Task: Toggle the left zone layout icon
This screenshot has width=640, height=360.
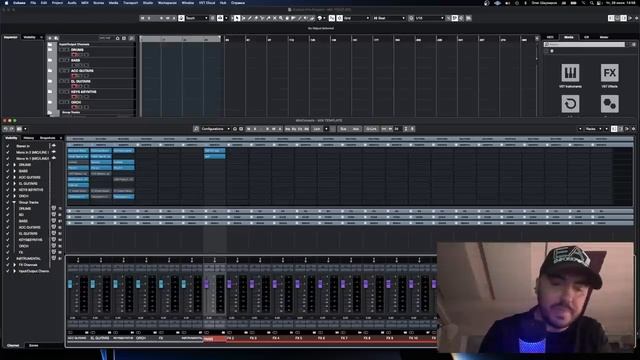Action: [611, 18]
